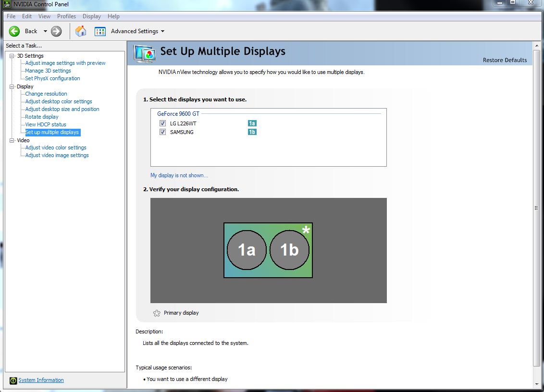Open the Back history dropdown arrow

(x=45, y=31)
